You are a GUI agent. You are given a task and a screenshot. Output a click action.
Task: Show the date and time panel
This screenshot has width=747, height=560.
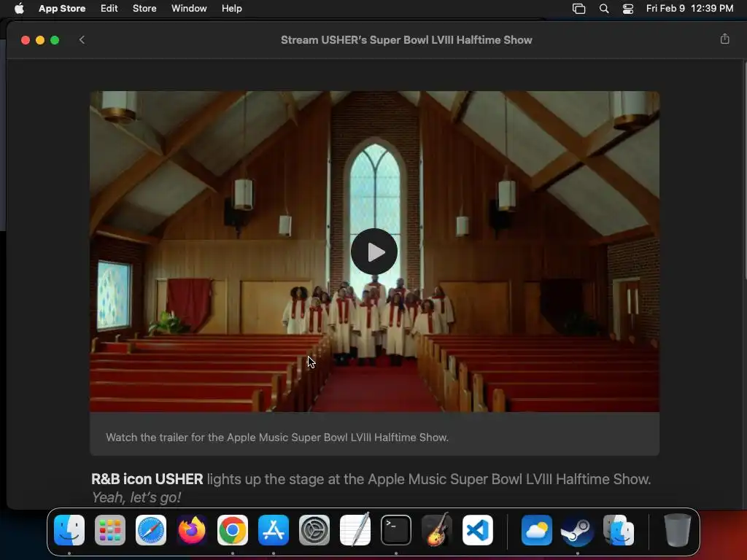(689, 8)
